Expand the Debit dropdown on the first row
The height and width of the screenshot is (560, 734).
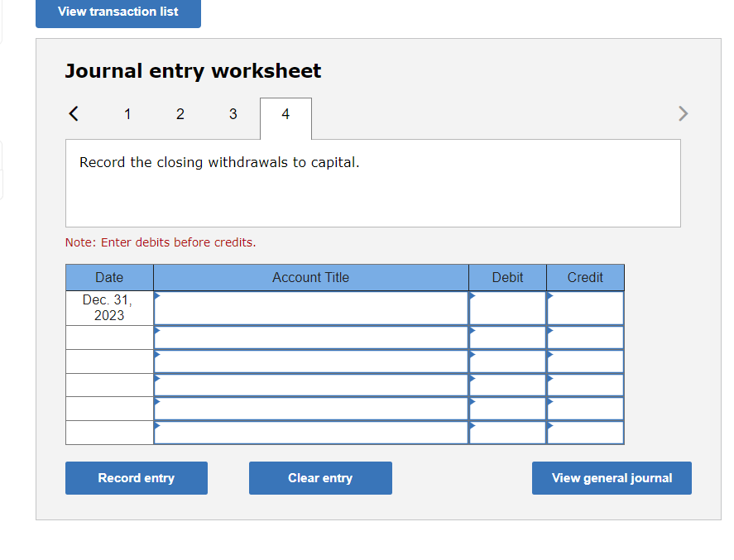pos(472,294)
